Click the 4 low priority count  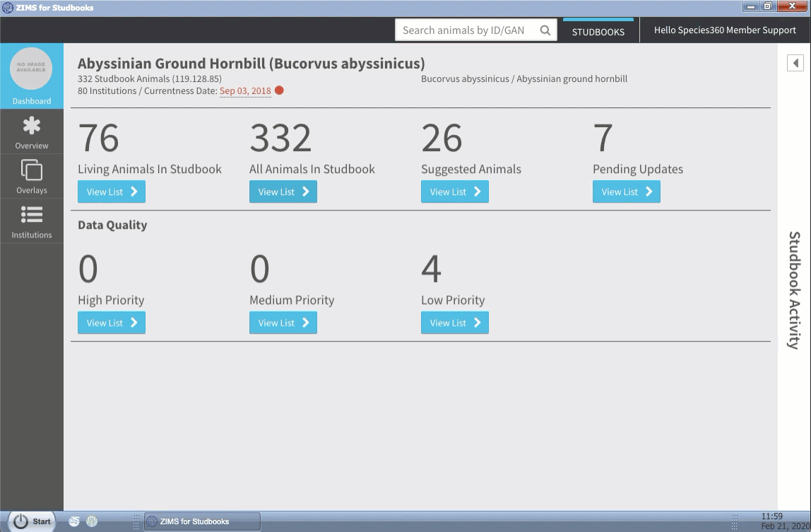pyautogui.click(x=432, y=268)
